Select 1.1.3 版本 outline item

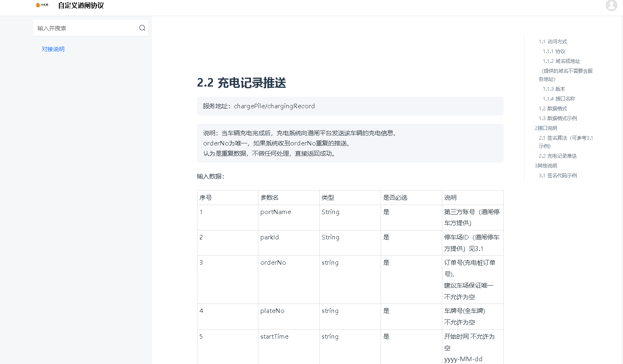pyautogui.click(x=554, y=89)
